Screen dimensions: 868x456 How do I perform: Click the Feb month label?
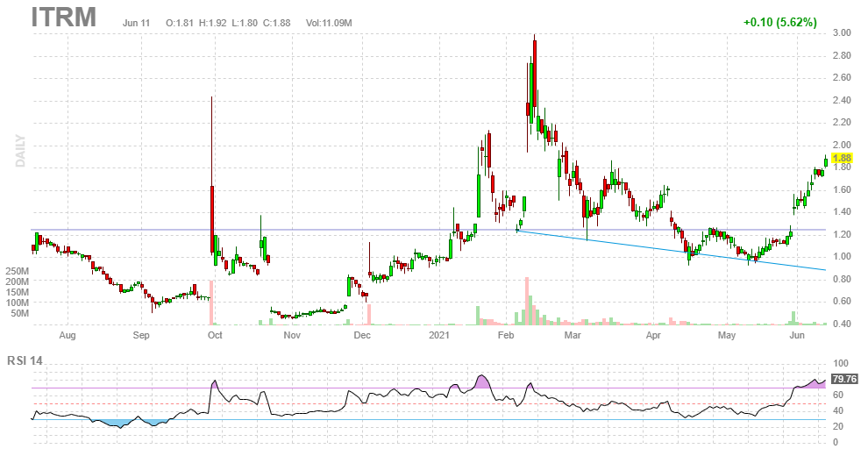coord(505,335)
